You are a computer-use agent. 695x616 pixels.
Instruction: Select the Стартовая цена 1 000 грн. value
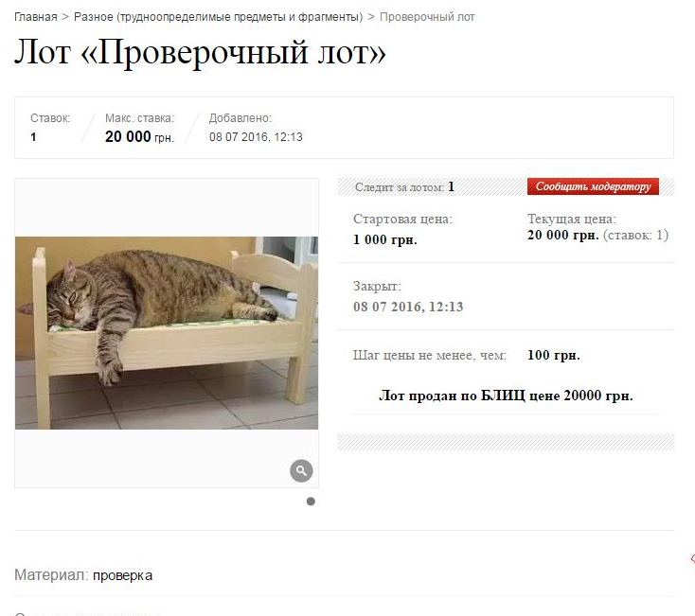pos(385,239)
